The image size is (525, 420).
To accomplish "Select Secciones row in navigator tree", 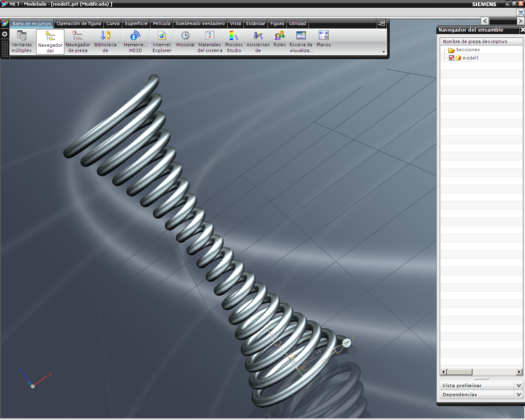I will click(482, 50).
